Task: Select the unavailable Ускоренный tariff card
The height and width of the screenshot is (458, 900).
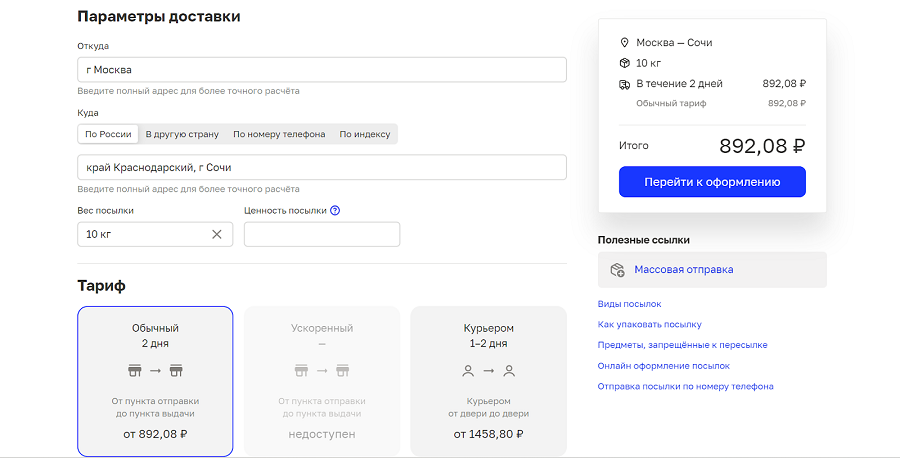Action: [322, 381]
